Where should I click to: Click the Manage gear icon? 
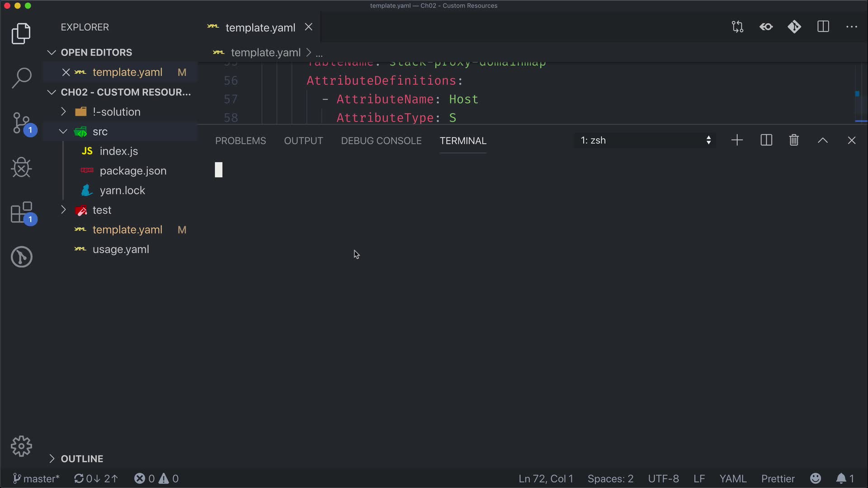pos(21,446)
